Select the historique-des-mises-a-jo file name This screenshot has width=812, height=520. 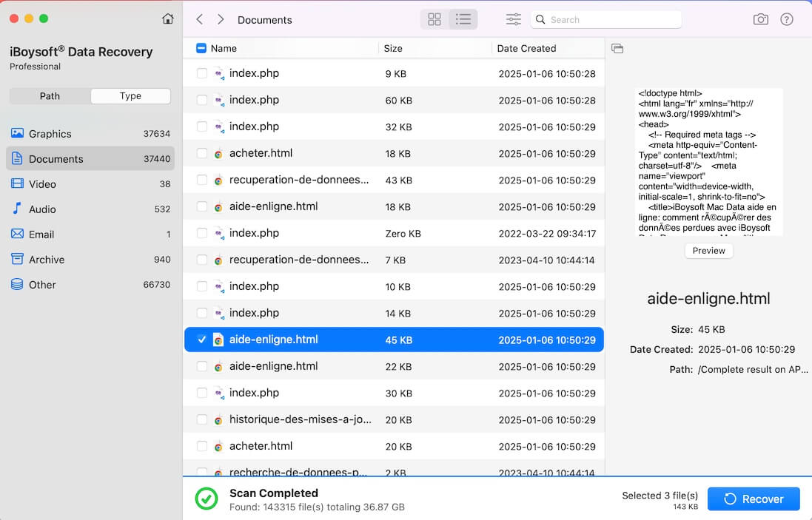point(301,419)
